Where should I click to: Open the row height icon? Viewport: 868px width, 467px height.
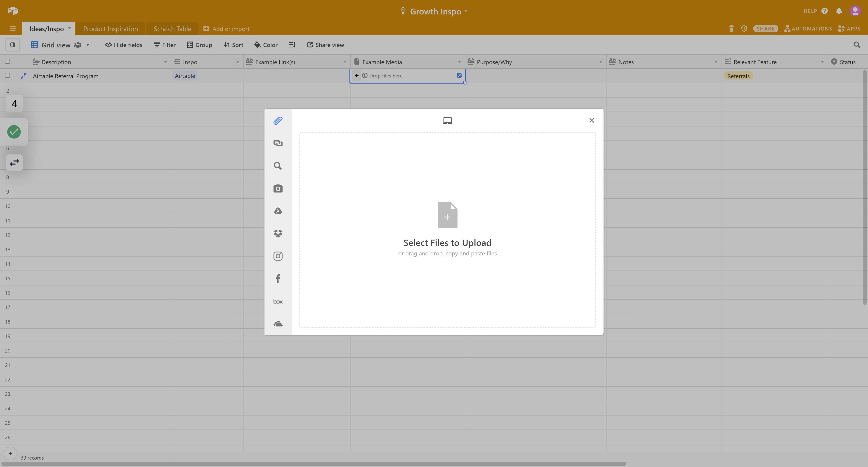tap(292, 45)
